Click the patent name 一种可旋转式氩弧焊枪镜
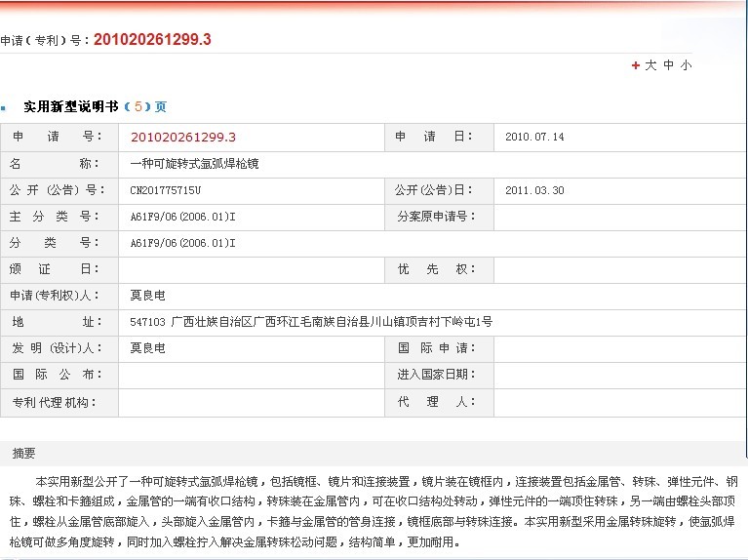 194,163
